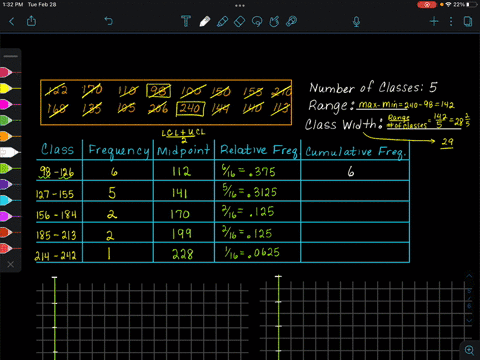Tap the 185-213 class row label
This screenshot has width=480, height=360.
pyautogui.click(x=56, y=235)
